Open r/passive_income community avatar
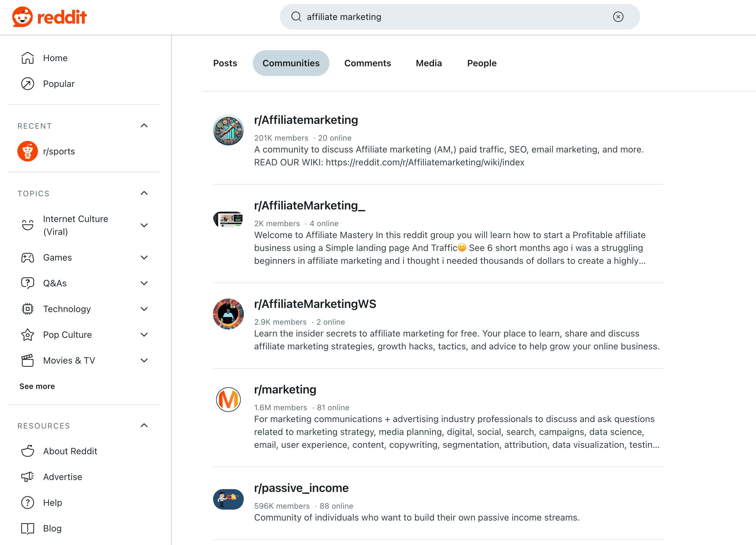 pyautogui.click(x=228, y=499)
